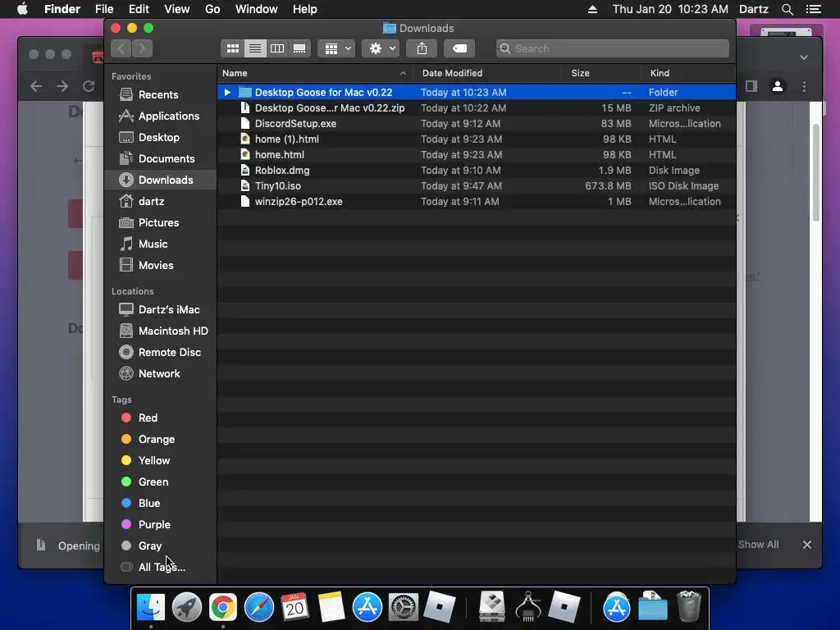This screenshot has height=630, width=840.
Task: Open Notification Center in menu bar
Action: [813, 9]
